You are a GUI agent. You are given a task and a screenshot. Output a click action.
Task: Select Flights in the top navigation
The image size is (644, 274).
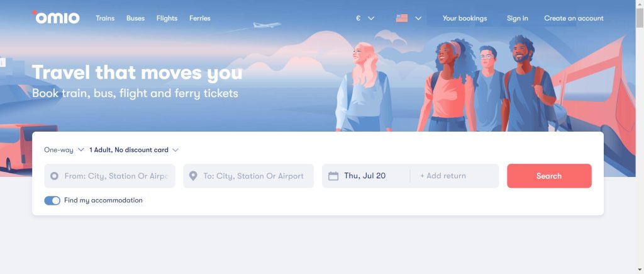(x=167, y=18)
